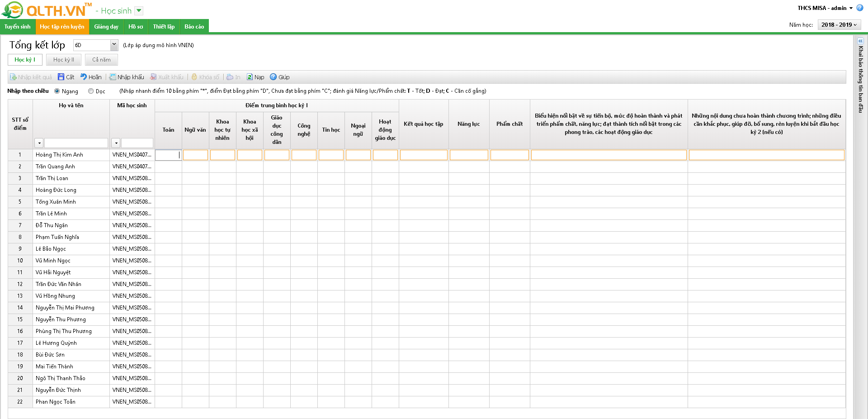Expand the side panel with double-arrow icon
This screenshot has height=419, width=868.
860,41
